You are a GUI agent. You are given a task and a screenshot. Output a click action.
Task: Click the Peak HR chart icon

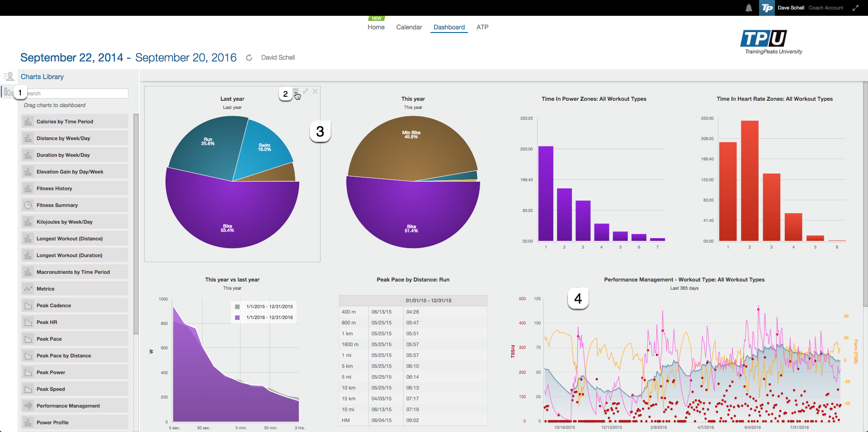click(x=28, y=322)
